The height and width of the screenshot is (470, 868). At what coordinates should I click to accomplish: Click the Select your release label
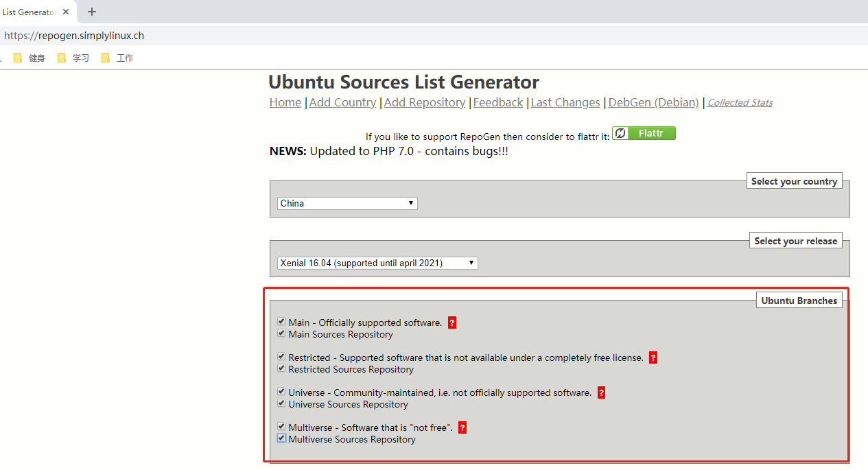796,241
